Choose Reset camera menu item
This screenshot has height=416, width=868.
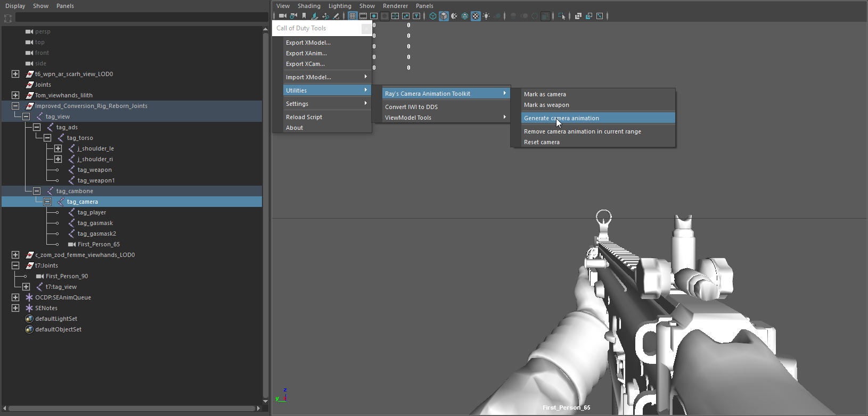598,142
